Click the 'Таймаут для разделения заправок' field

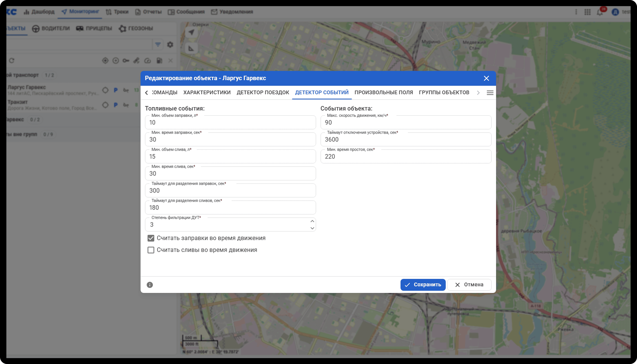click(x=230, y=190)
